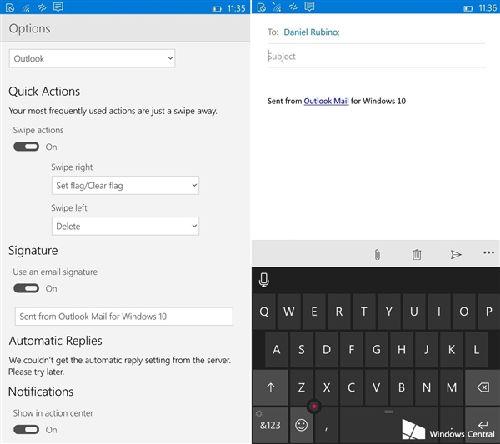Tap the attach file paperclip icon
This screenshot has width=500, height=444.
377,254
